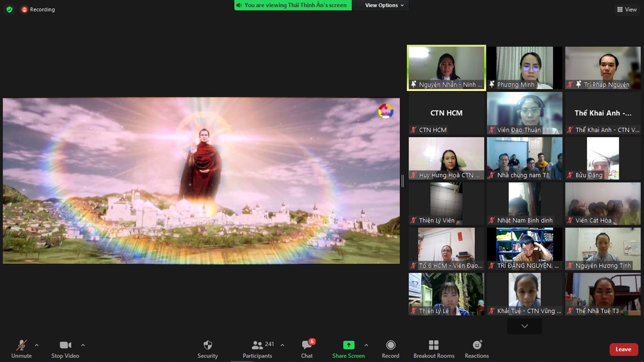Click muted mic icon on Thiện Lý Lê tile

tap(414, 311)
